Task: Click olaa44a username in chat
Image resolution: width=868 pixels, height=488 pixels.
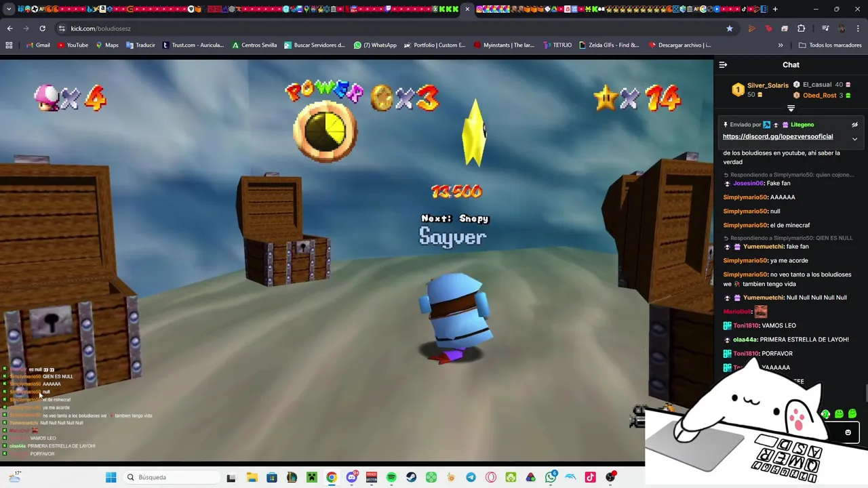Action: coord(745,340)
